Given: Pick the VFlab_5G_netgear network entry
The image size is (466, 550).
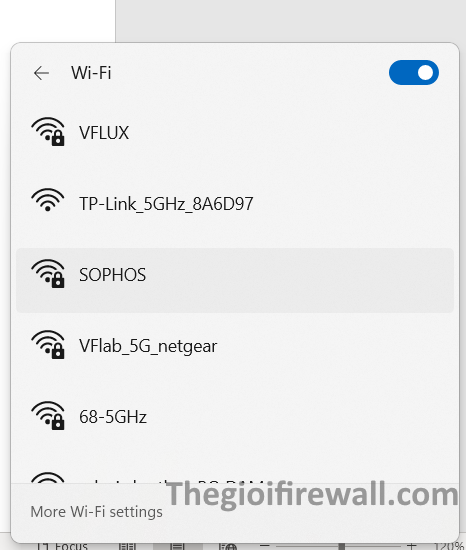Looking at the screenshot, I should pyautogui.click(x=148, y=346).
